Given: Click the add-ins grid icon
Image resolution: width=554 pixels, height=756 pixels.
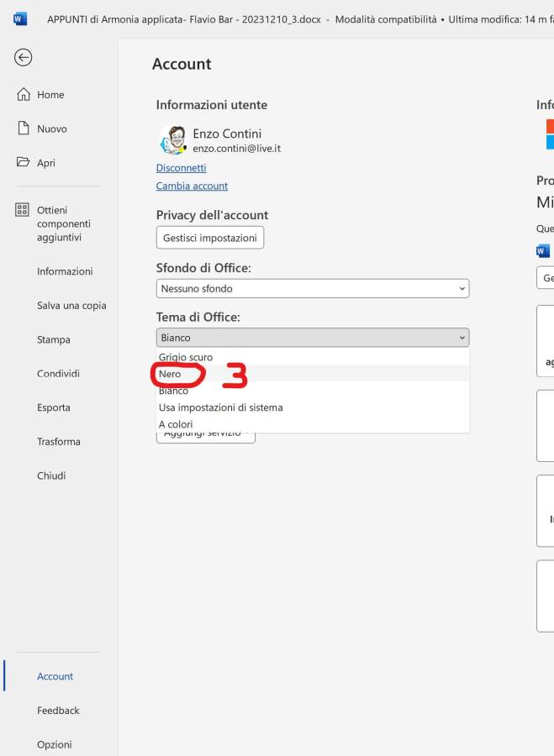Looking at the screenshot, I should pyautogui.click(x=23, y=210).
